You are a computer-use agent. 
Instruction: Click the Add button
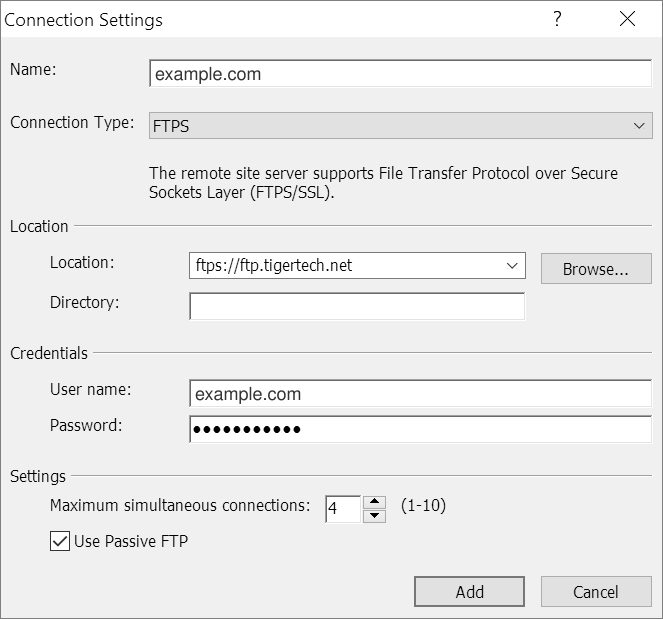[469, 592]
